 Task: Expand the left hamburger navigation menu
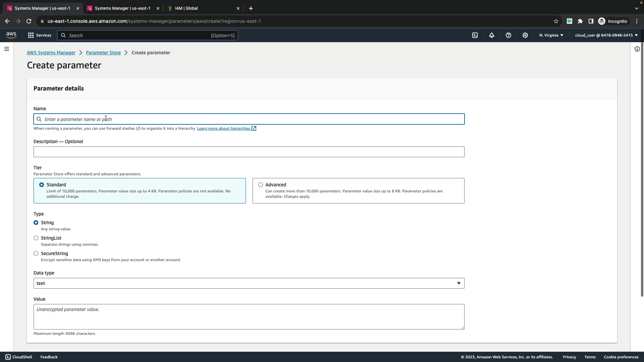click(7, 49)
